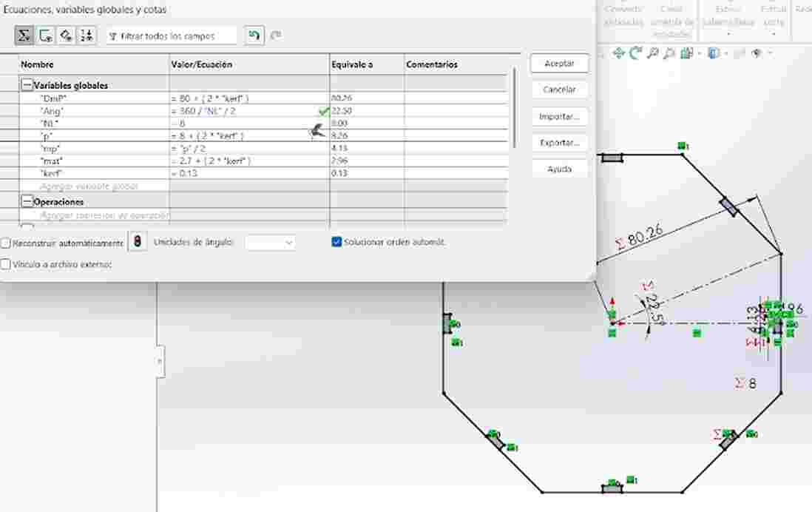Viewport: 812px width, 512px height.
Task: Click equation cell = "p" / 2
Action: (x=249, y=148)
